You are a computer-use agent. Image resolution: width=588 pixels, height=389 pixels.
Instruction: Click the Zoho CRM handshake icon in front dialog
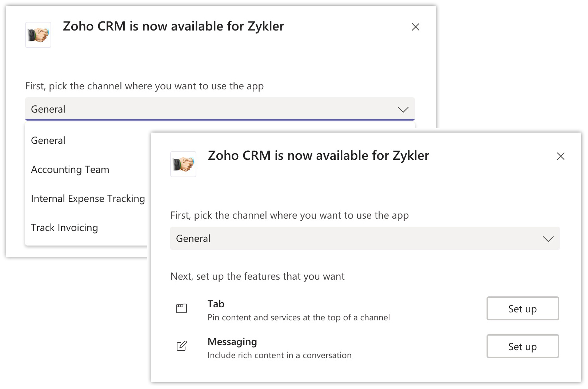click(183, 164)
